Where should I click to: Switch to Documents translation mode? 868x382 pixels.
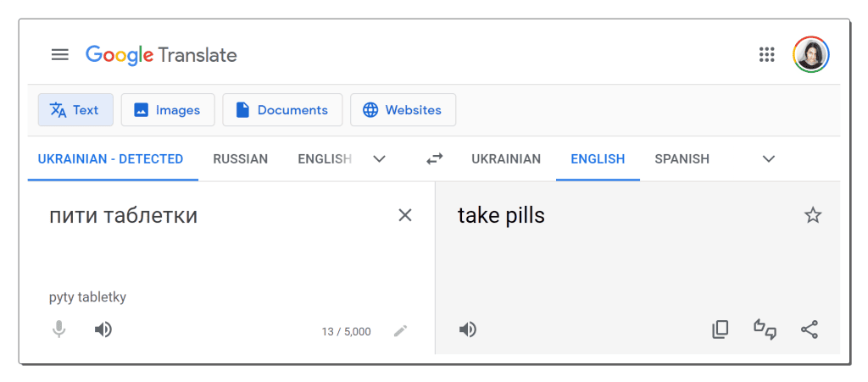(x=282, y=110)
